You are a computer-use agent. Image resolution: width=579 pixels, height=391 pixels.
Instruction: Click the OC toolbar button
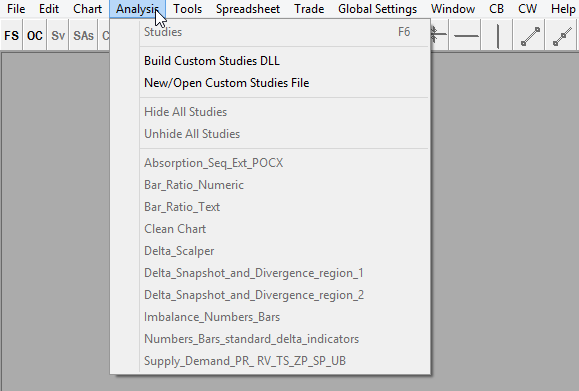tap(35, 35)
